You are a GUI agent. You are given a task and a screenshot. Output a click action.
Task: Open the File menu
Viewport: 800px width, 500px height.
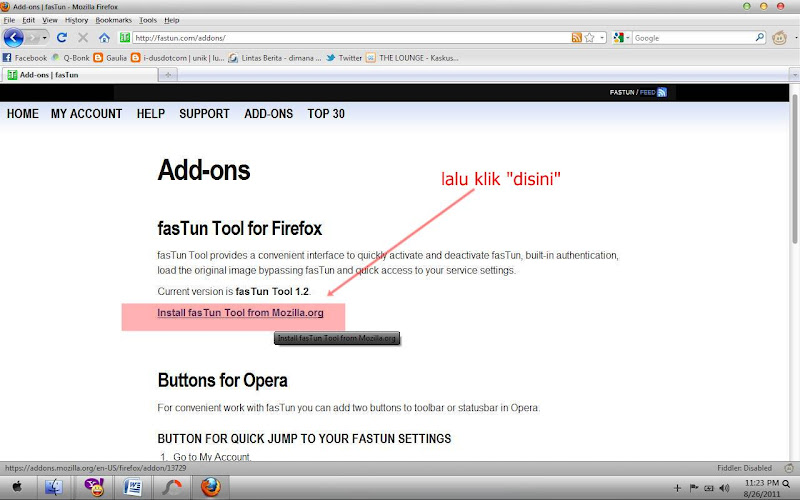tap(9, 20)
